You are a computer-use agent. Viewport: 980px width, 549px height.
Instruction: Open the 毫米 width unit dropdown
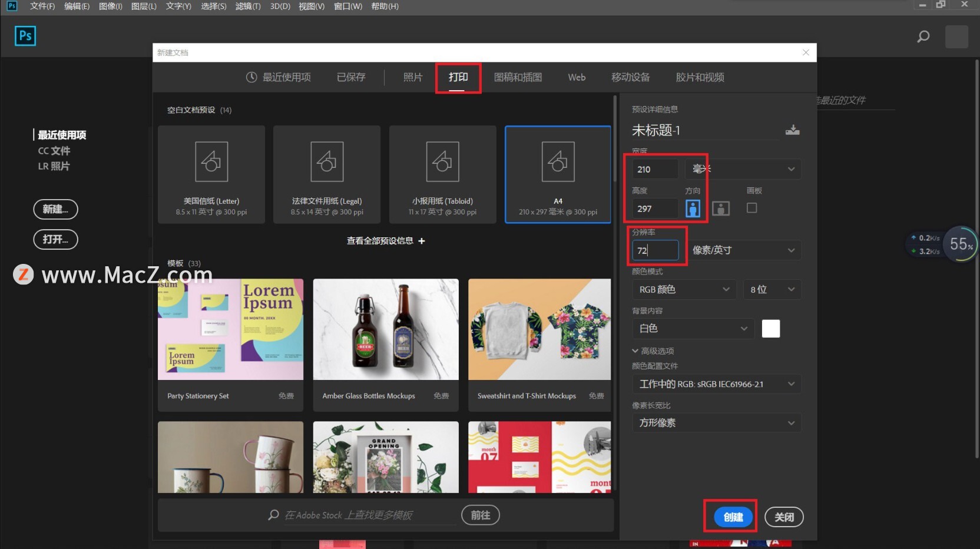(743, 169)
